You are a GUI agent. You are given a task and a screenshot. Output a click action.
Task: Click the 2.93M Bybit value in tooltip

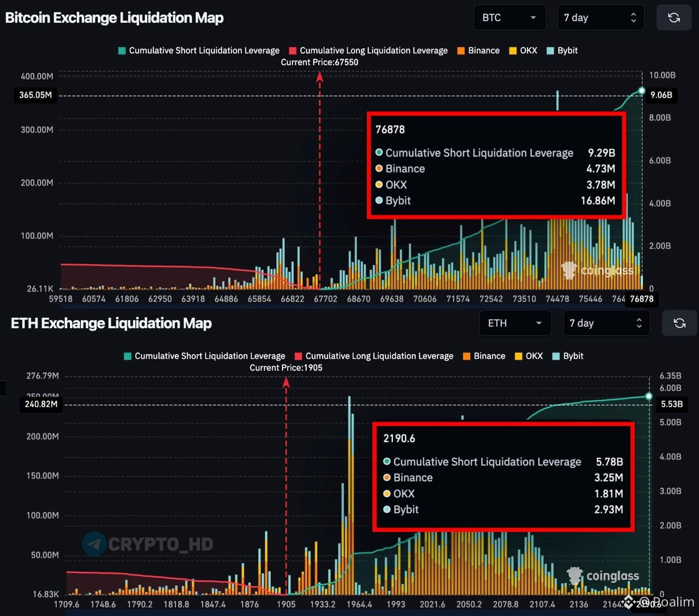609,509
